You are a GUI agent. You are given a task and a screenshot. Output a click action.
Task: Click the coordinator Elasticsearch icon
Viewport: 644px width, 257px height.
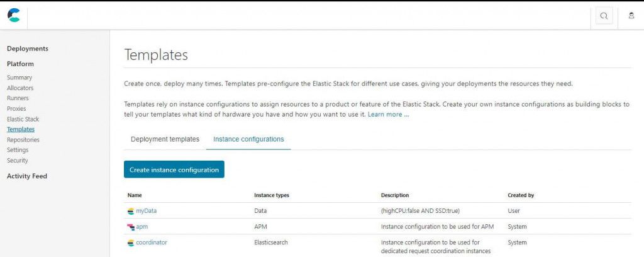tap(131, 243)
